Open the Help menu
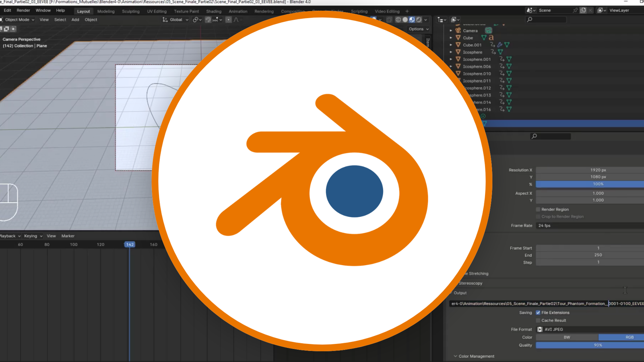 coord(60,10)
